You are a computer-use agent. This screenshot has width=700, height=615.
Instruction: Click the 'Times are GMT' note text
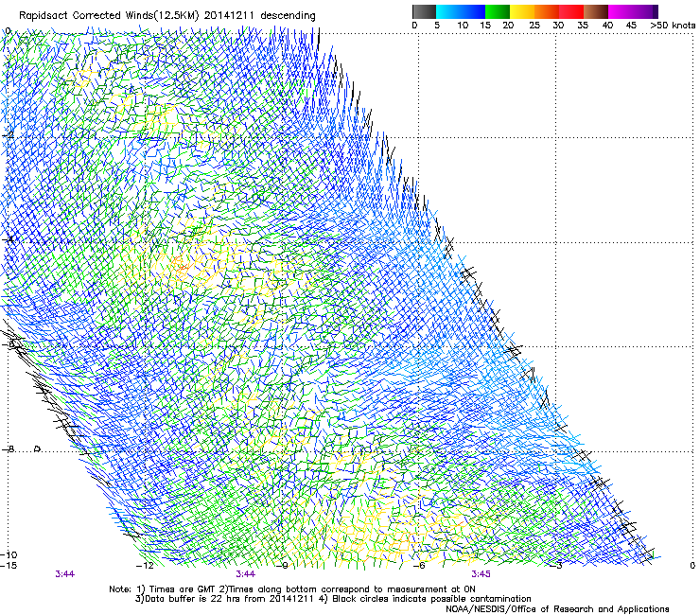coord(184,589)
